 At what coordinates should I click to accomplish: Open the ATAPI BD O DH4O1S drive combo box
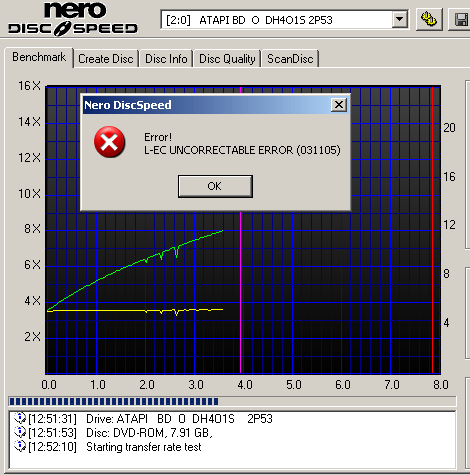pyautogui.click(x=284, y=20)
